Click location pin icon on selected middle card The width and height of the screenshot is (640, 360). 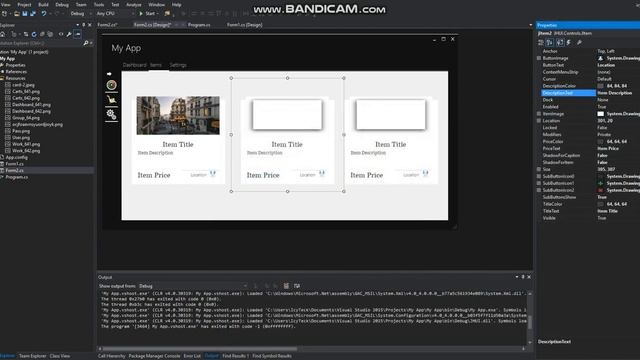click(322, 173)
